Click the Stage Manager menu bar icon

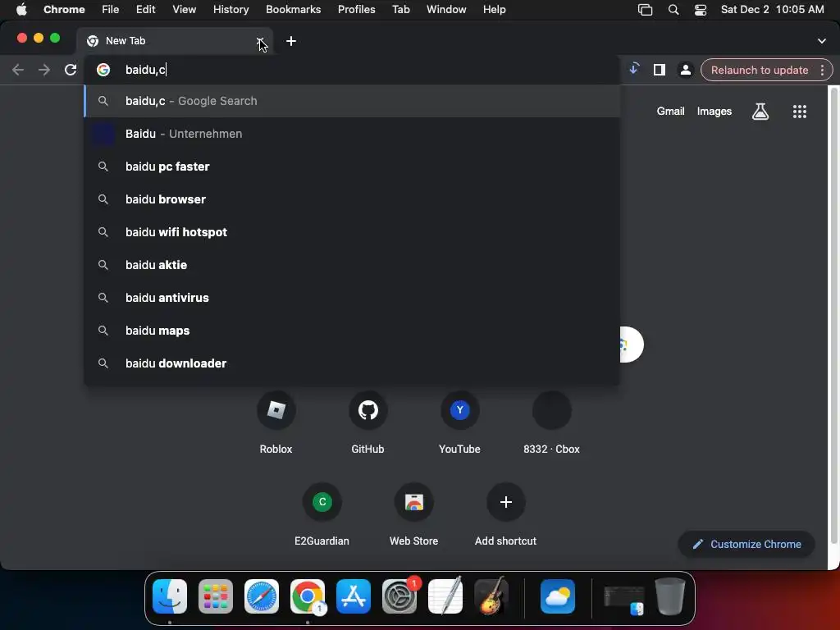[x=645, y=10]
